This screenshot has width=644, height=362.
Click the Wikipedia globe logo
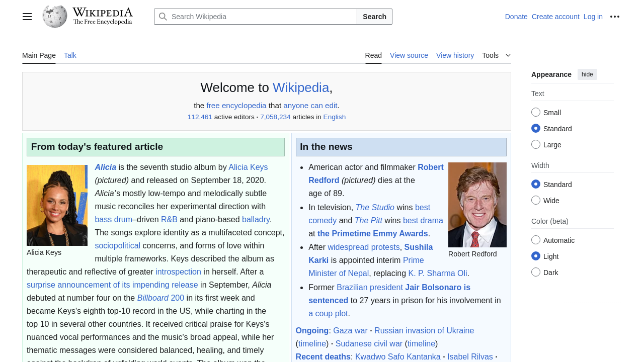pos(55,16)
